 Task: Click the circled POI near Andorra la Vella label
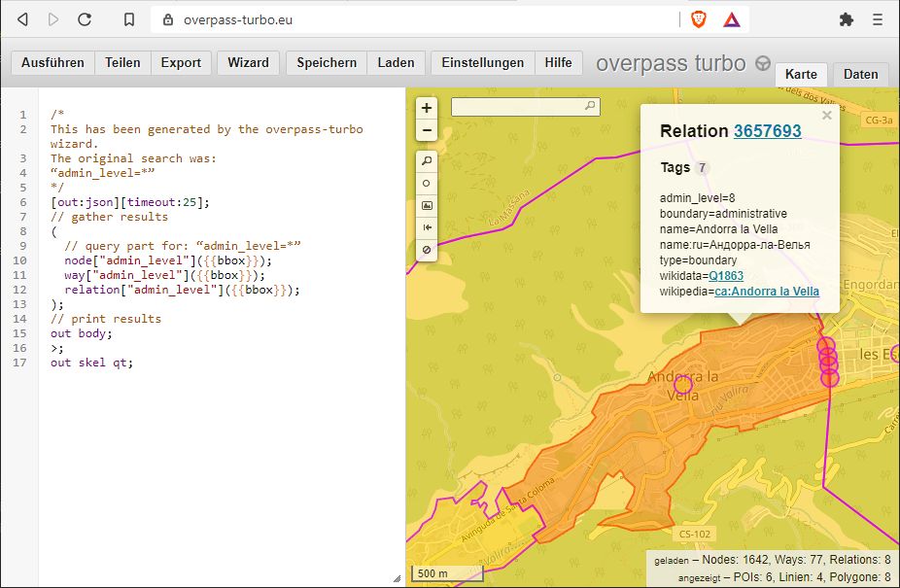click(x=683, y=385)
